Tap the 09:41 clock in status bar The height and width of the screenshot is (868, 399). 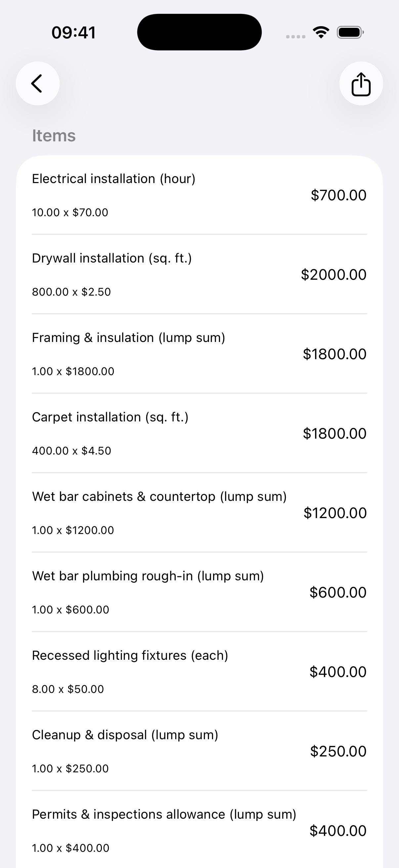74,33
